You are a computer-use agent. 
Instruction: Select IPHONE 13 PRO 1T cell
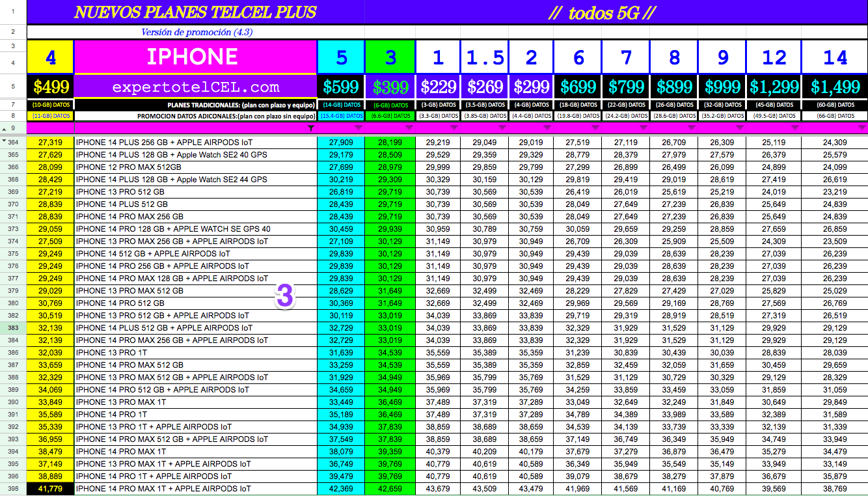click(196, 353)
